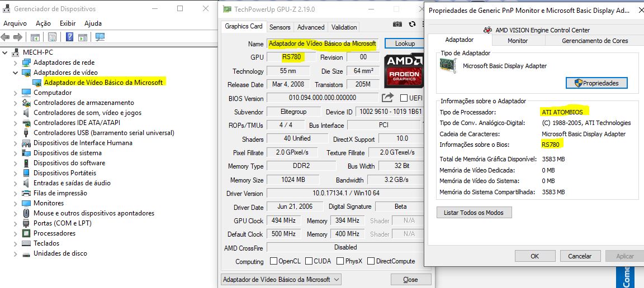This screenshot has height=288, width=644.
Task: Open the Exibir menu
Action: 67,23
